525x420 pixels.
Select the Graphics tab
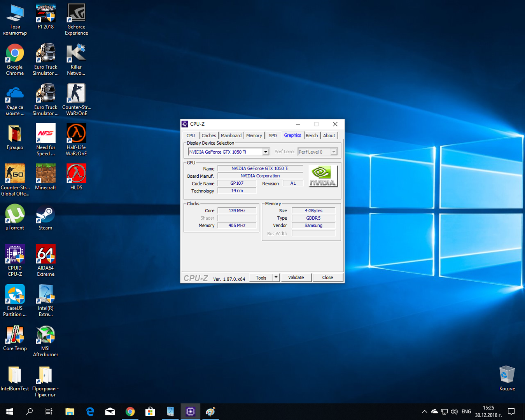(x=292, y=135)
